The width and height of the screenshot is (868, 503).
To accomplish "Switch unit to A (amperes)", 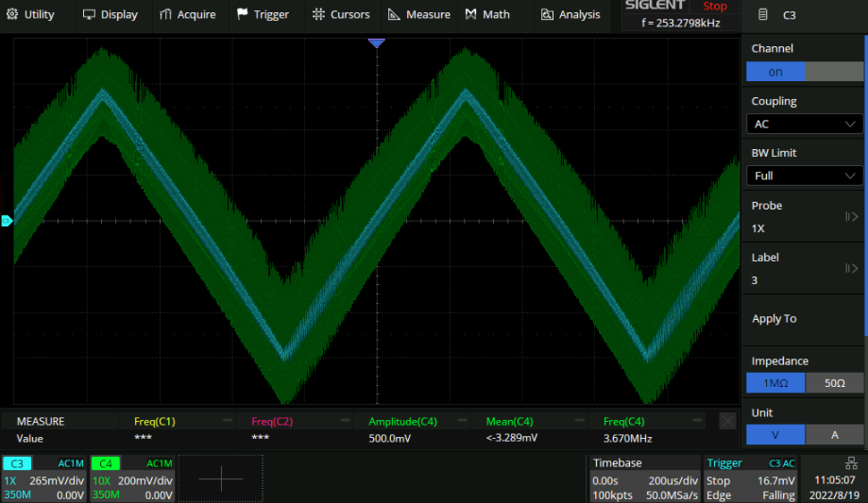I will point(834,434).
